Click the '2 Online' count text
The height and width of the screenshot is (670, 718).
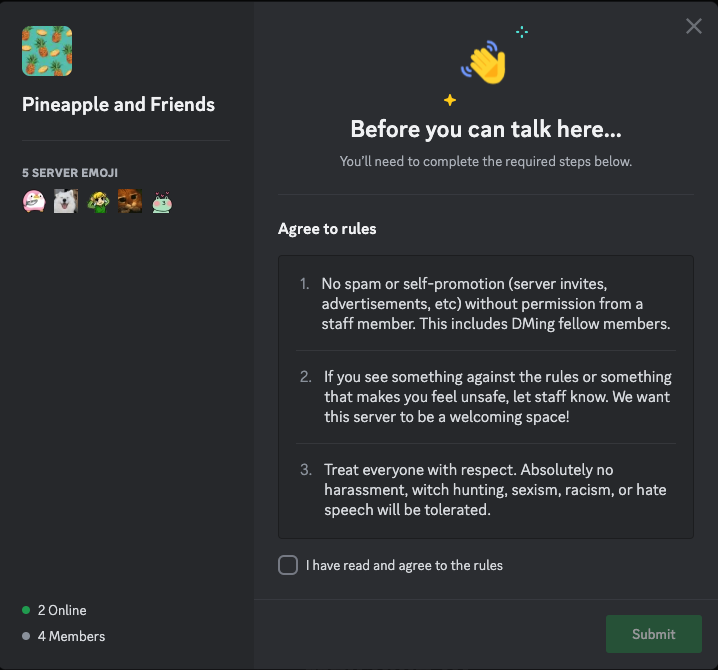tap(62, 610)
